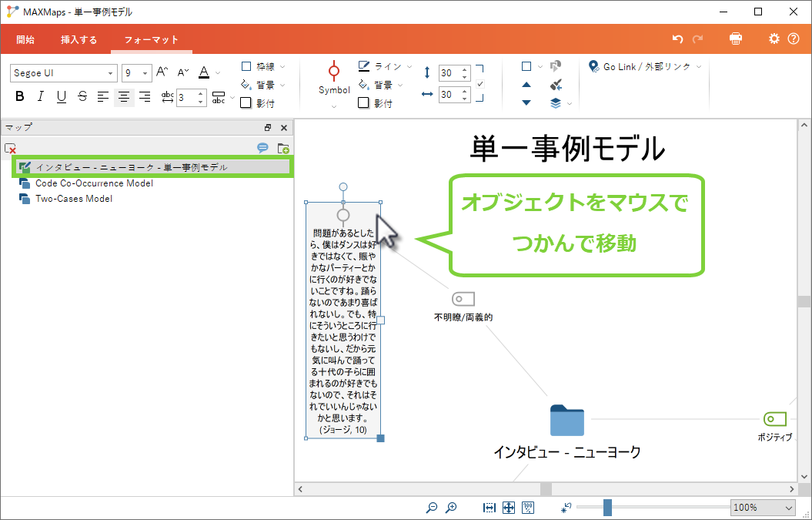Screen dimensions: 812x520
Task: Print the current map
Action: (x=735, y=39)
